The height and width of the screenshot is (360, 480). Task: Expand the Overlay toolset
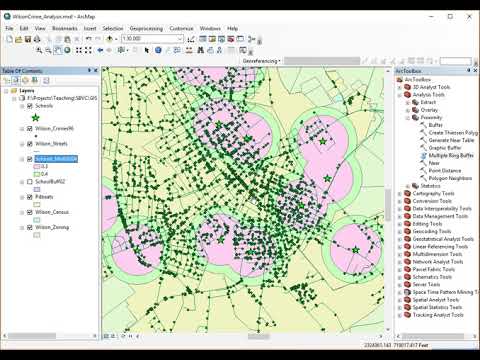click(x=407, y=110)
